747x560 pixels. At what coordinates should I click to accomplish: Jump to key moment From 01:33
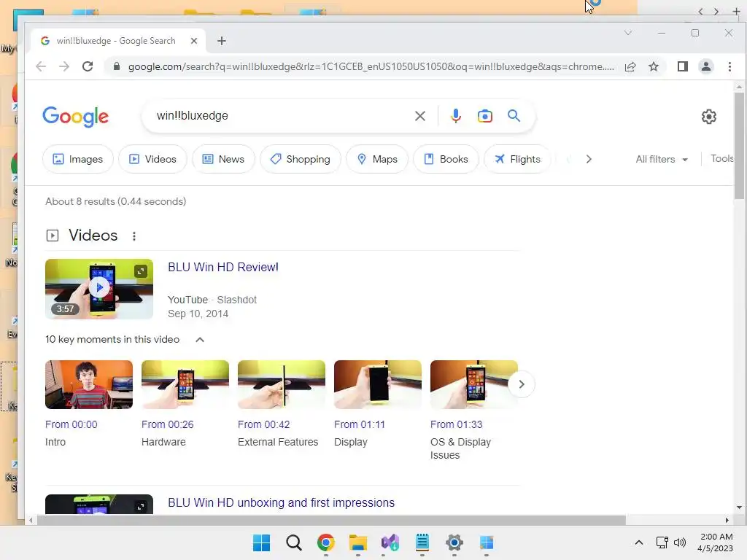tap(456, 424)
